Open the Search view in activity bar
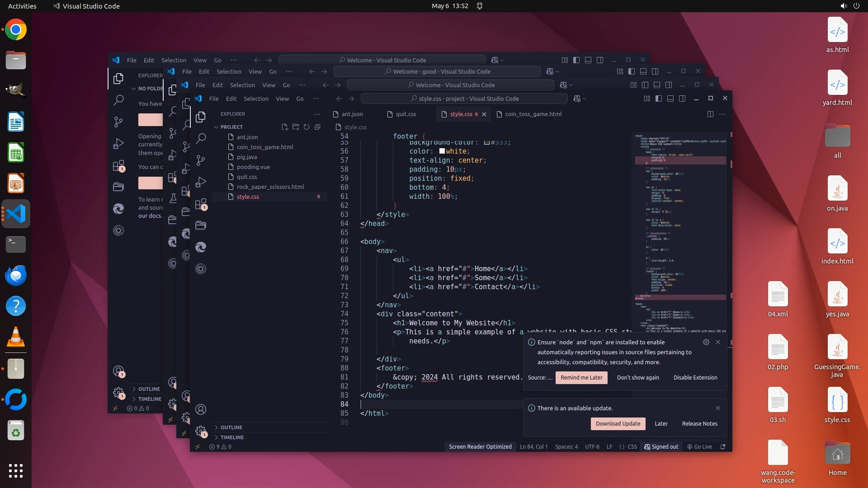Viewport: 868px width, 488px height. pos(201,138)
